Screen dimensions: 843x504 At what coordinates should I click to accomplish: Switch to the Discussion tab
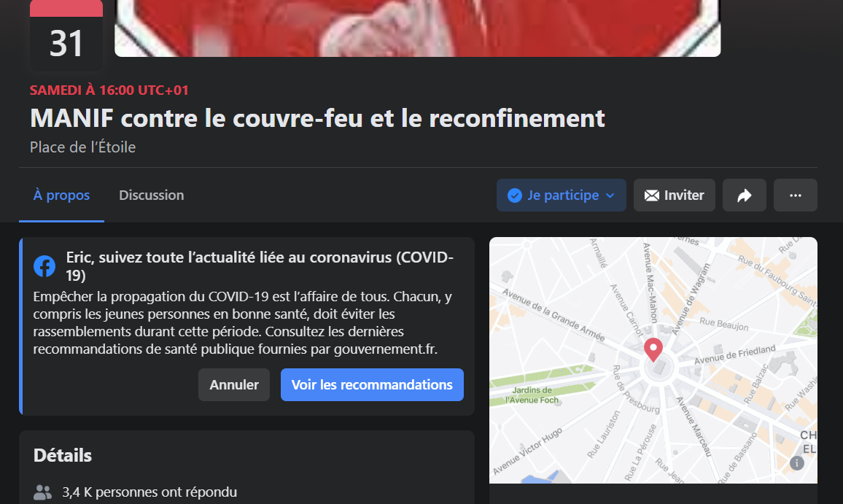151,195
